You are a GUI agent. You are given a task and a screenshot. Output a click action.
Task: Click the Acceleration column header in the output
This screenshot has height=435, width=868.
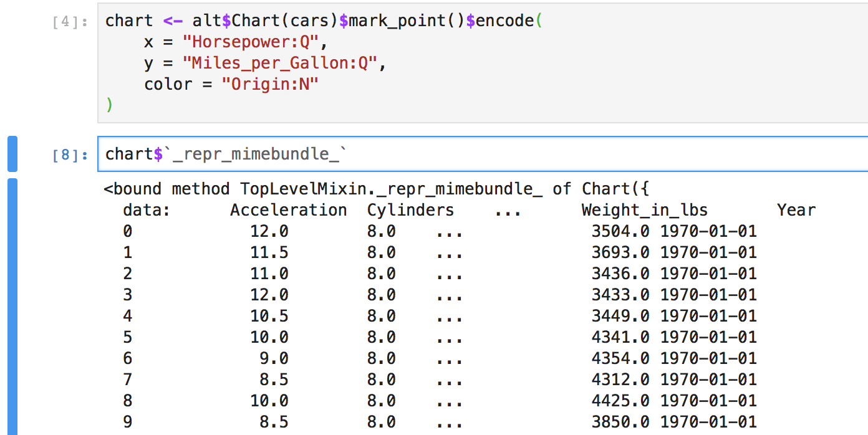288,210
